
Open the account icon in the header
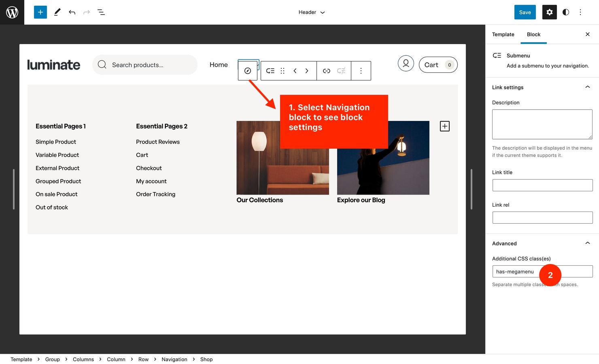pos(406,63)
